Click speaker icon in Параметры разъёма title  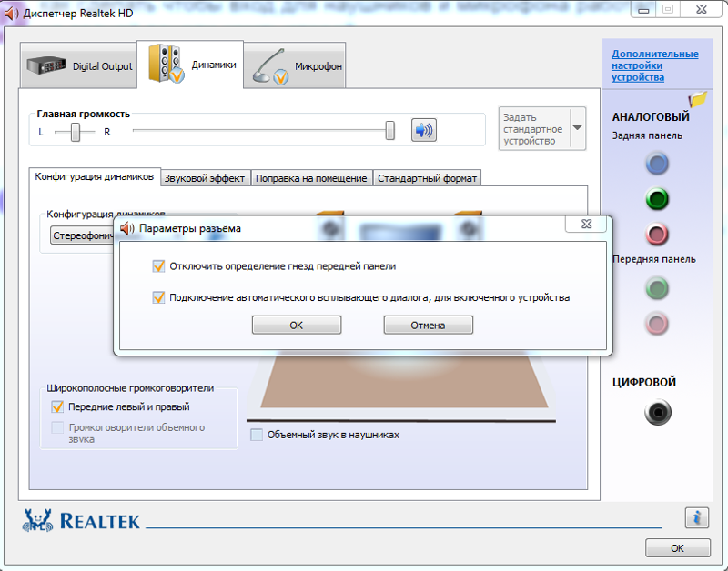coord(126,228)
